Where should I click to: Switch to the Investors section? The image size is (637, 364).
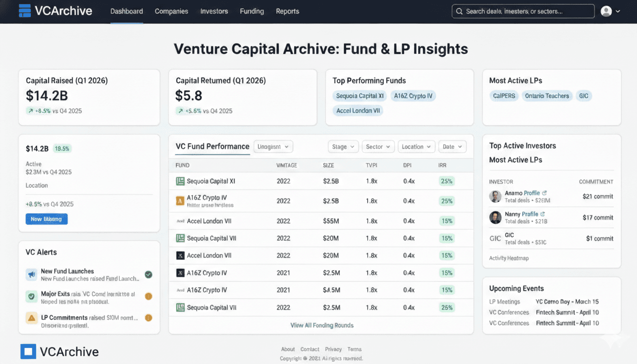(214, 11)
